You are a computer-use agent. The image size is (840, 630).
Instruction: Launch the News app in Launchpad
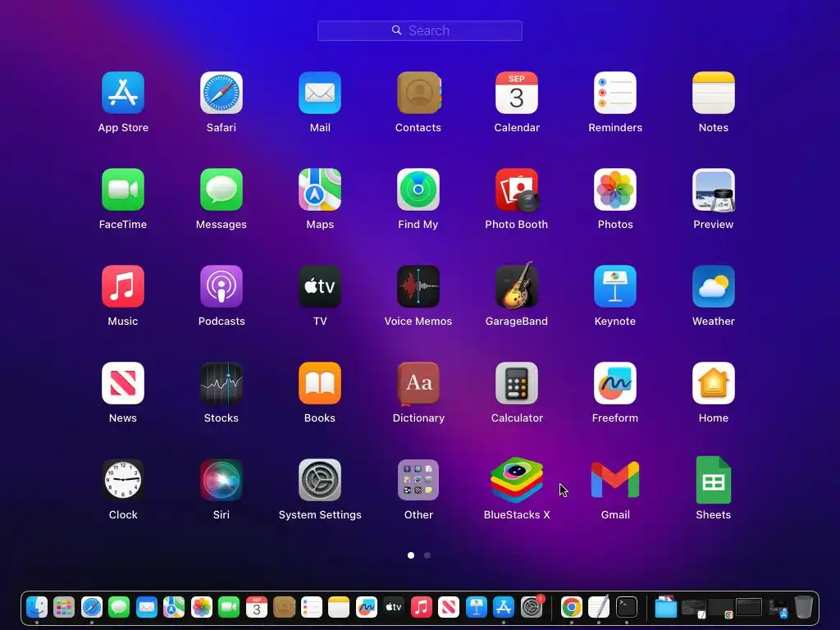click(x=123, y=383)
